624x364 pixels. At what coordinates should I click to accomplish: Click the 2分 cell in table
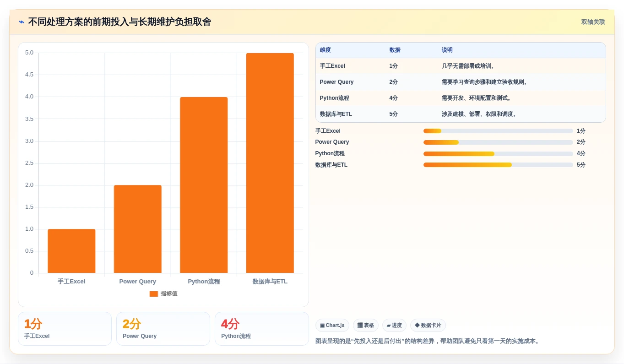[412, 82]
